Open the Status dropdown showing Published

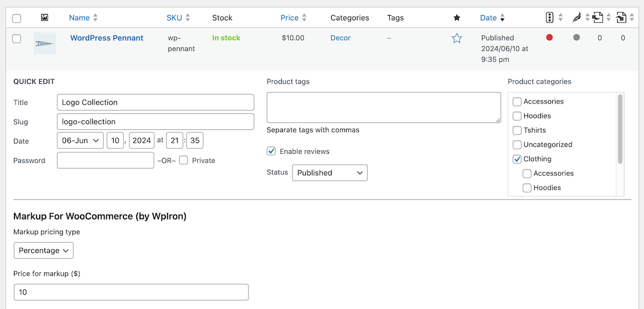point(330,173)
